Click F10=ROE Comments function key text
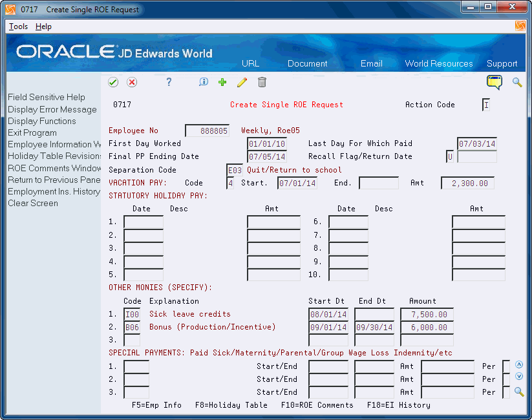 coord(317,405)
